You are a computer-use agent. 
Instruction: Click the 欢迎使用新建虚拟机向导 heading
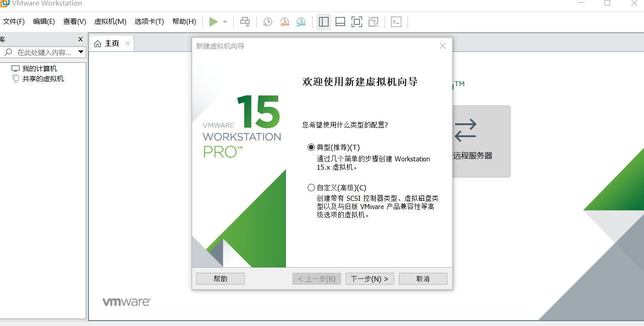pos(360,82)
